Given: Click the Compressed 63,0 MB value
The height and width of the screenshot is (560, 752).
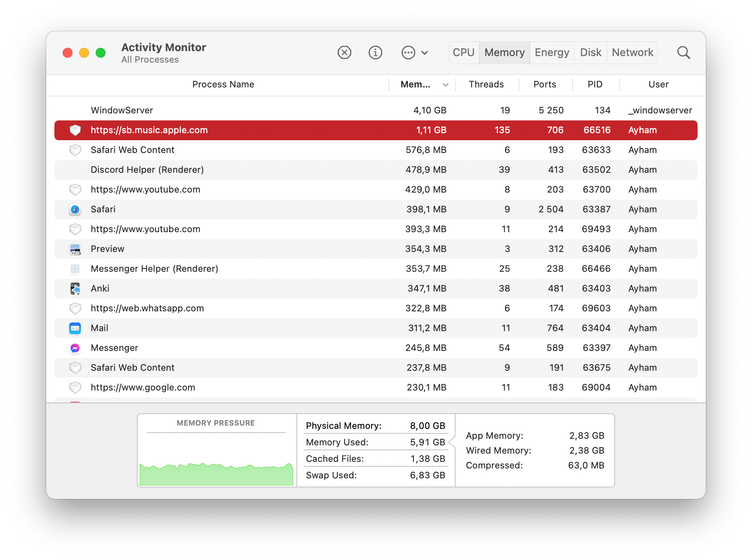Looking at the screenshot, I should pyautogui.click(x=586, y=466).
